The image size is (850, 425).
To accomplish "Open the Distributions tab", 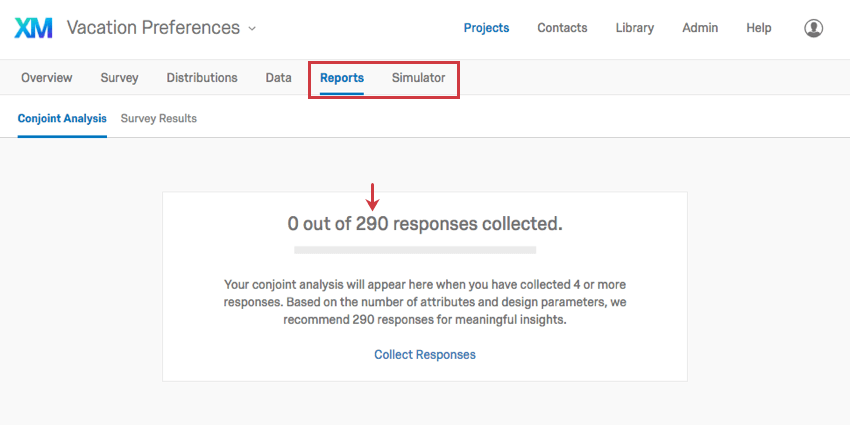I will tap(202, 78).
